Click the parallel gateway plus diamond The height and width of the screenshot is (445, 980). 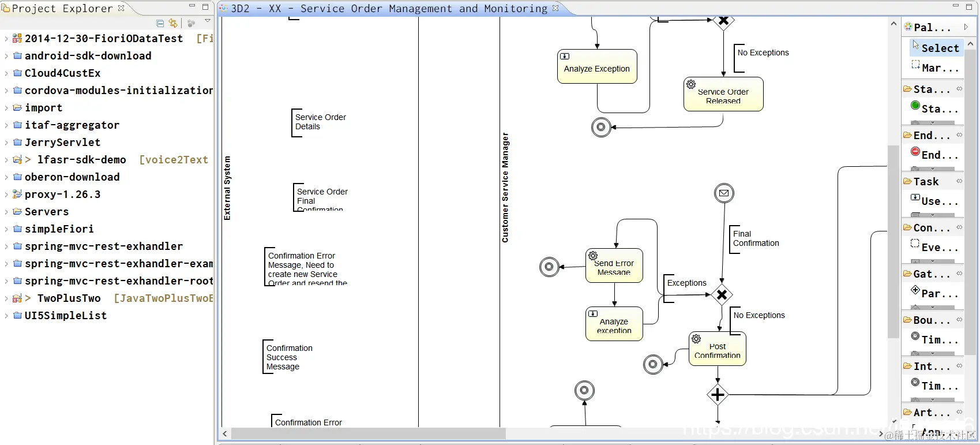(x=718, y=395)
